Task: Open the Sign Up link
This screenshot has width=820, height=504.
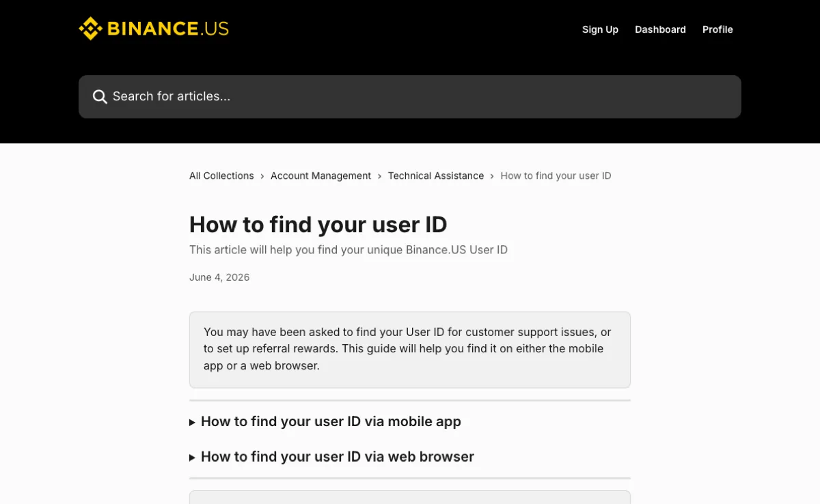Action: (600, 29)
